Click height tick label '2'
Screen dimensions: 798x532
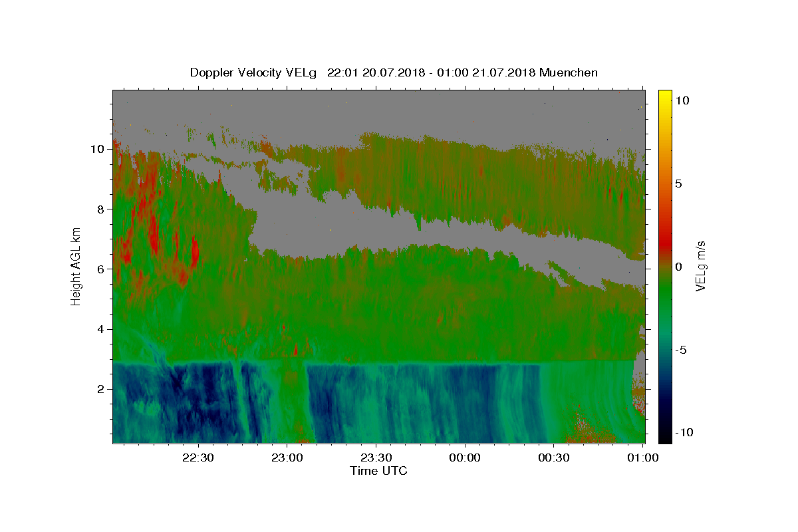101,389
